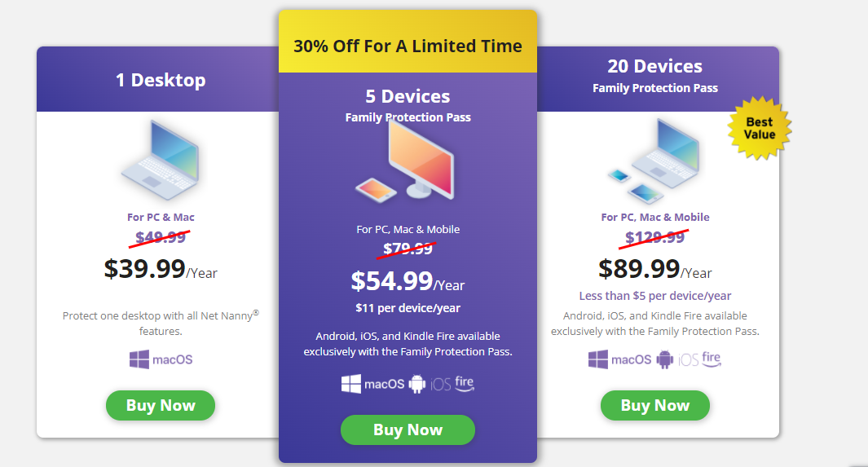Click the iOS logo in the 20 Devices card

click(688, 360)
